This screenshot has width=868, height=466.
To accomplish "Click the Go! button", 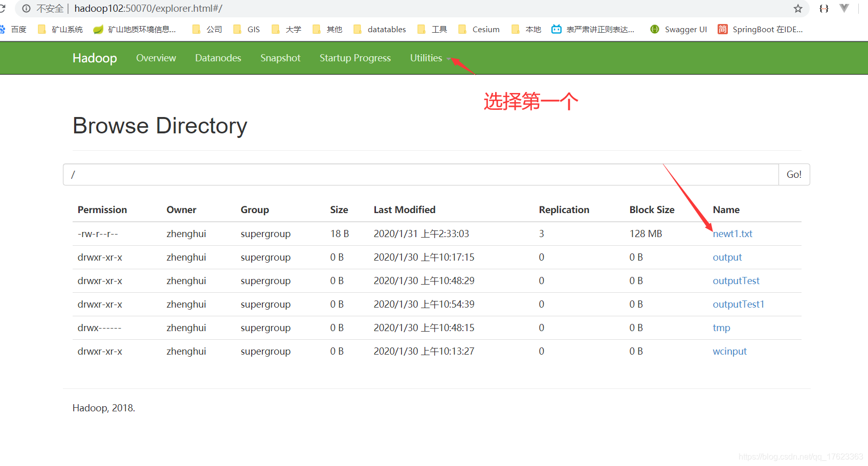I will [x=794, y=175].
